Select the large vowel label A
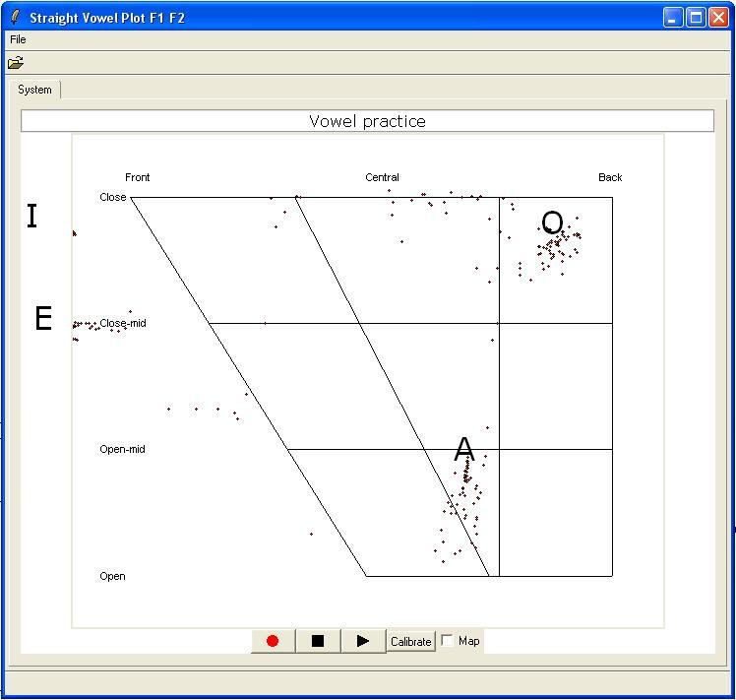The image size is (736, 700). pos(463,451)
